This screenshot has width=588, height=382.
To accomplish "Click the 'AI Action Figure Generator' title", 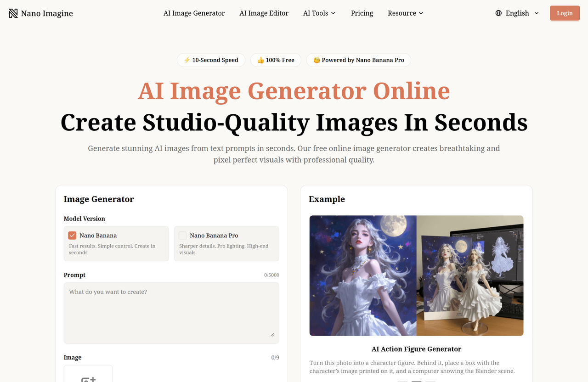I will point(416,349).
